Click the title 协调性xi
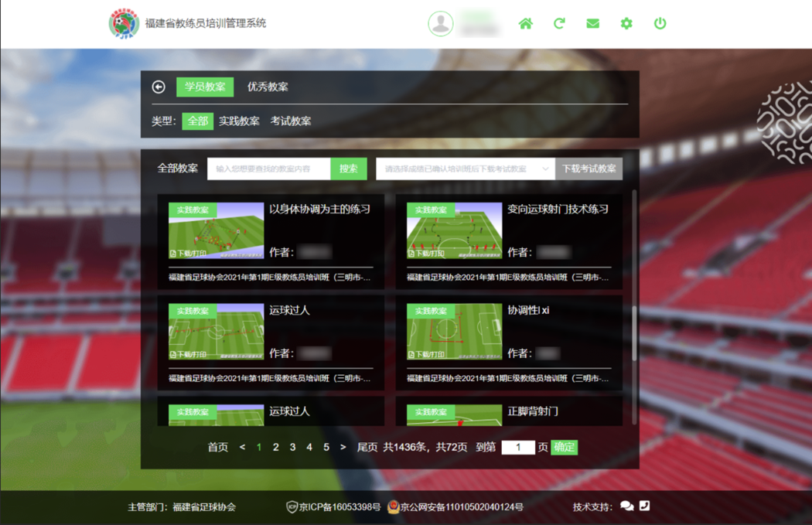 (528, 310)
